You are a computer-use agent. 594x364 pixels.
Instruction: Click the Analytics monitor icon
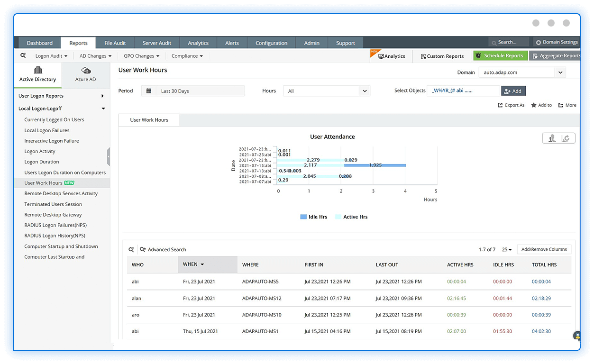(x=381, y=56)
